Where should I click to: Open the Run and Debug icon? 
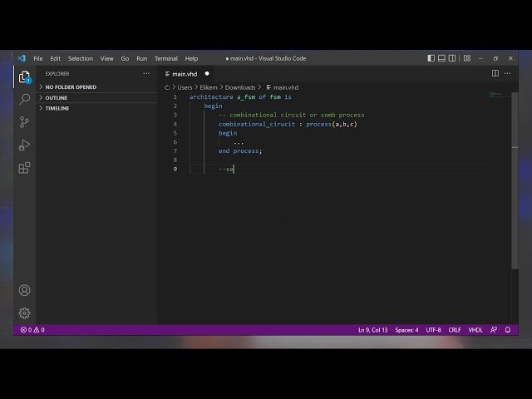24,145
